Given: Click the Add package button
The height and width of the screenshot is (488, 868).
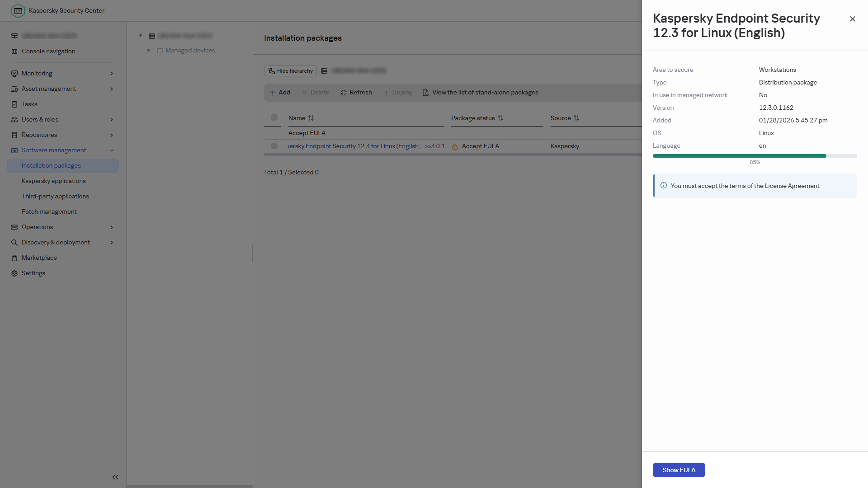Looking at the screenshot, I should (280, 92).
